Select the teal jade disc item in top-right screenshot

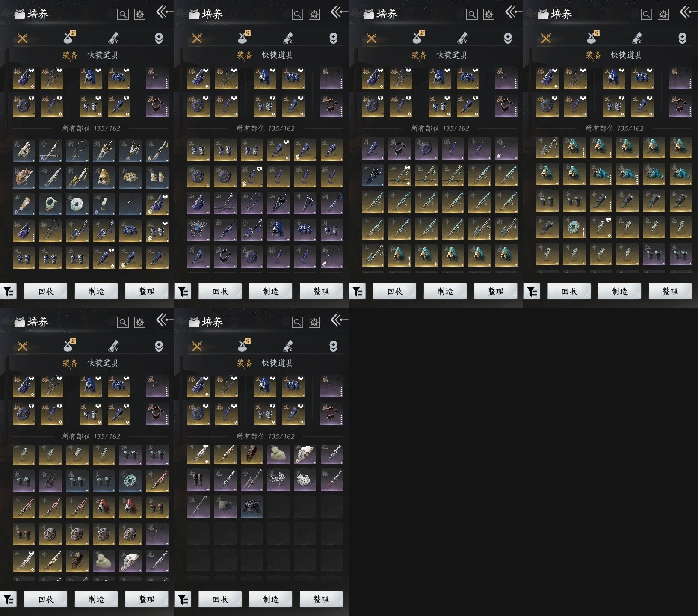574,227
